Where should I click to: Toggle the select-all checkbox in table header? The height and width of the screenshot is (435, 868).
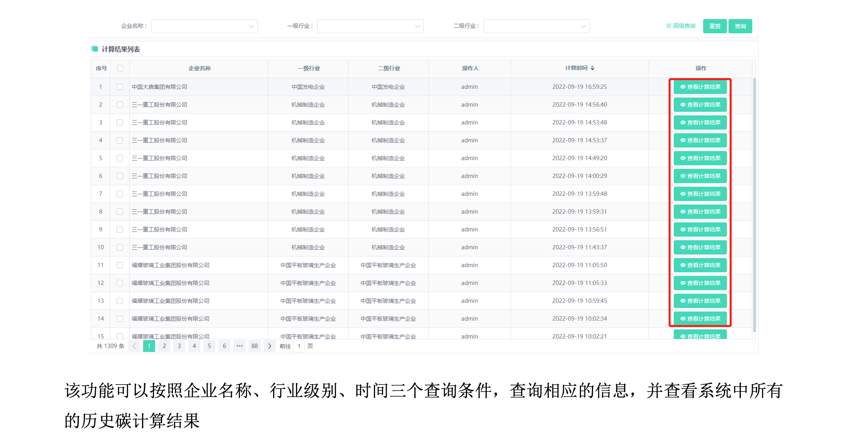tap(120, 68)
